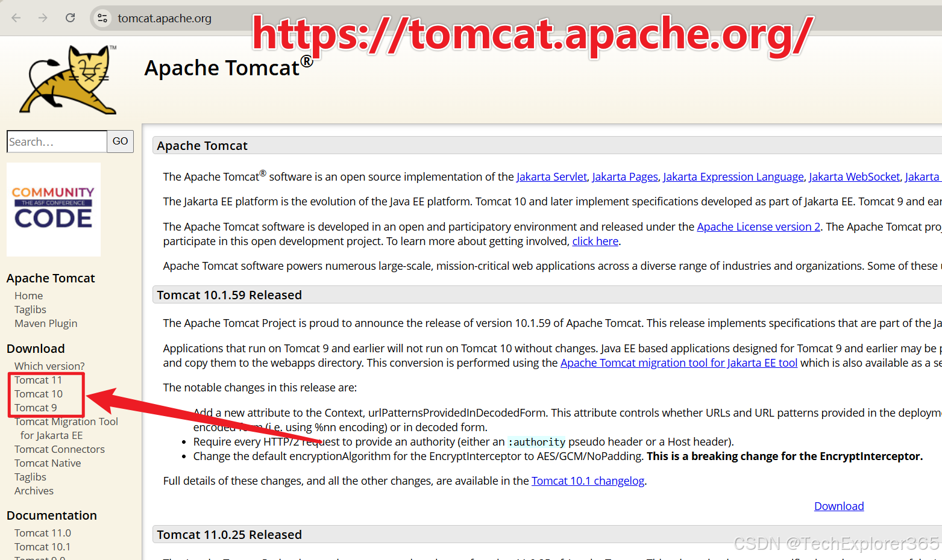Open the Archives sidebar link
This screenshot has height=560, width=942.
34,491
